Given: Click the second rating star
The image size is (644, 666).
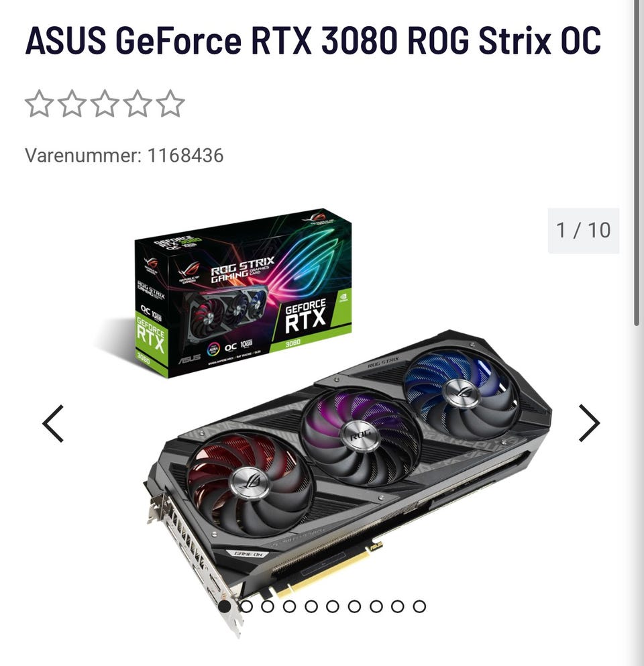Looking at the screenshot, I should pyautogui.click(x=72, y=103).
